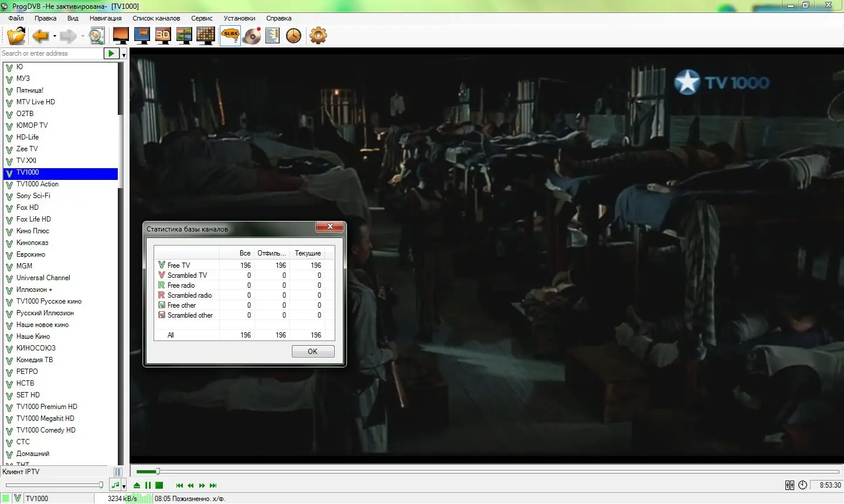Screen dimensions: 844x504
Task: Open settings with the gear icon
Action: click(318, 36)
